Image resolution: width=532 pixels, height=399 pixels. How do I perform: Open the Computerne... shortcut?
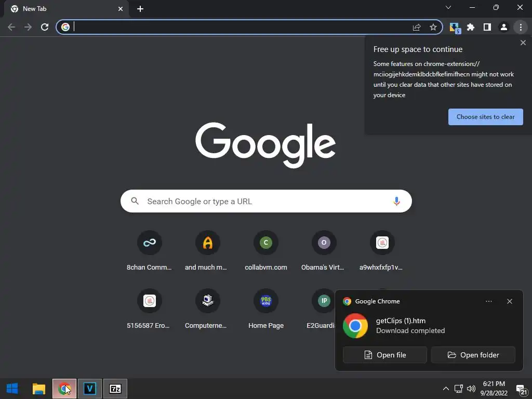207,310
